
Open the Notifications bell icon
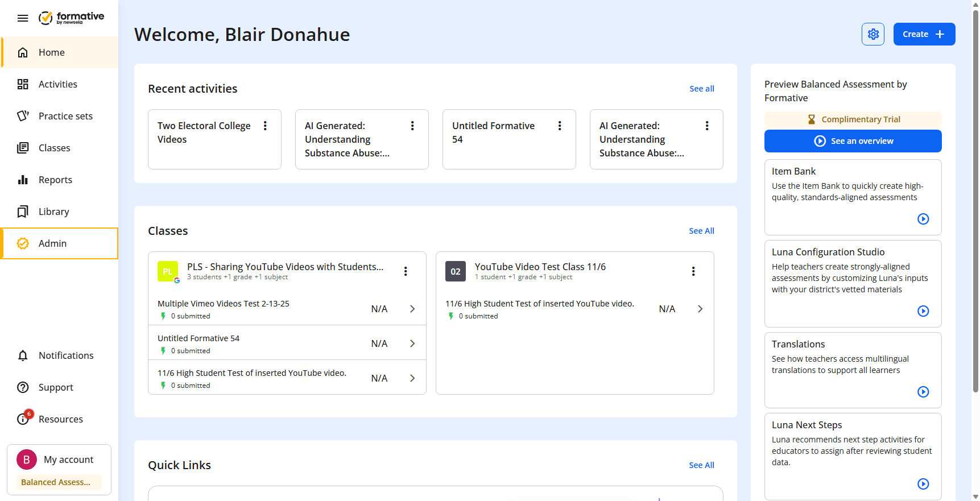[x=23, y=355]
